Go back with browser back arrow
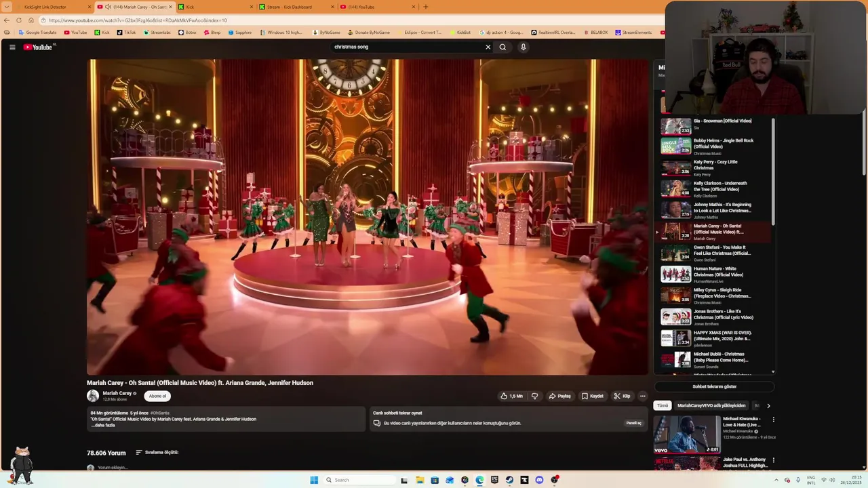 coord(7,20)
